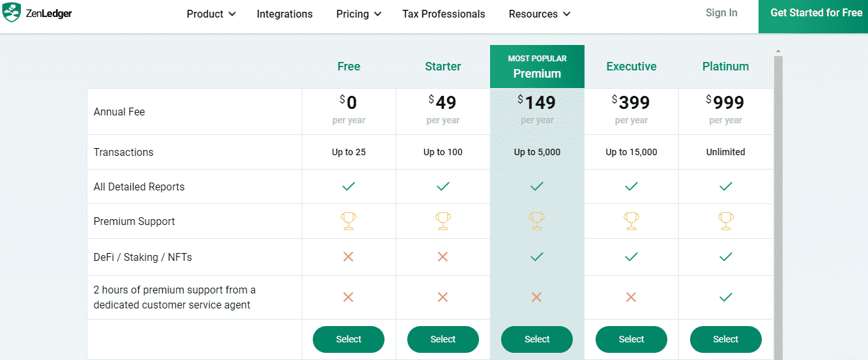The height and width of the screenshot is (360, 868).
Task: Click the Most Popular Premium header
Action: [537, 67]
